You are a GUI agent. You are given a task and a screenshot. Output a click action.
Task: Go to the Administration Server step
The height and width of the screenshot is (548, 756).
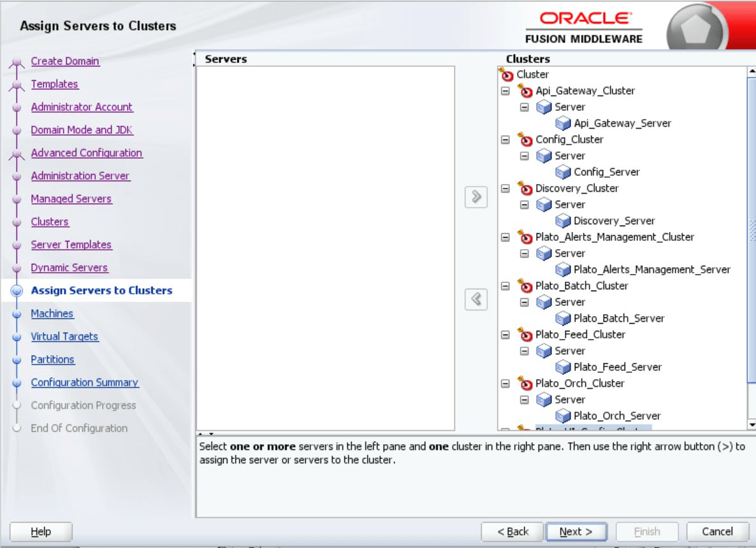click(80, 176)
